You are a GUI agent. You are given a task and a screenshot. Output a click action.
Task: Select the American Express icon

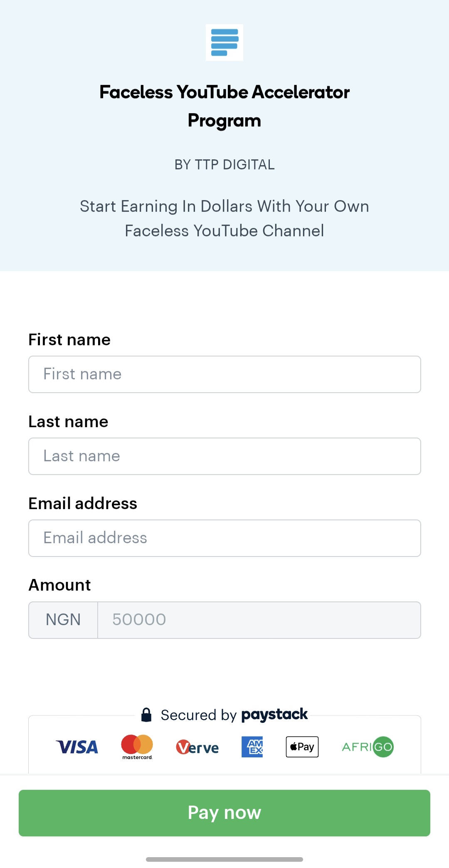[x=252, y=747]
